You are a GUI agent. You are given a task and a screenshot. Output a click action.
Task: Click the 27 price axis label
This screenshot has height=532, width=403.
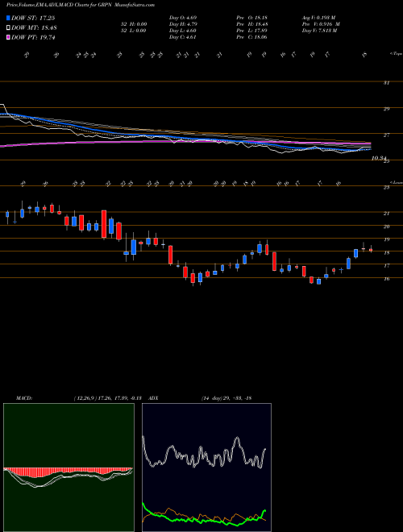[386, 135]
